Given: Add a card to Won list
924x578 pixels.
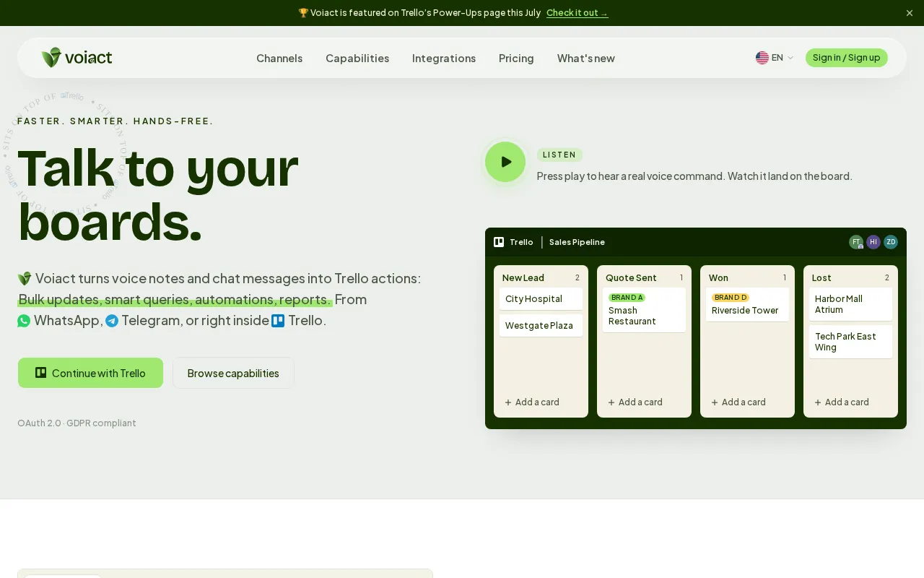Looking at the screenshot, I should (x=738, y=402).
